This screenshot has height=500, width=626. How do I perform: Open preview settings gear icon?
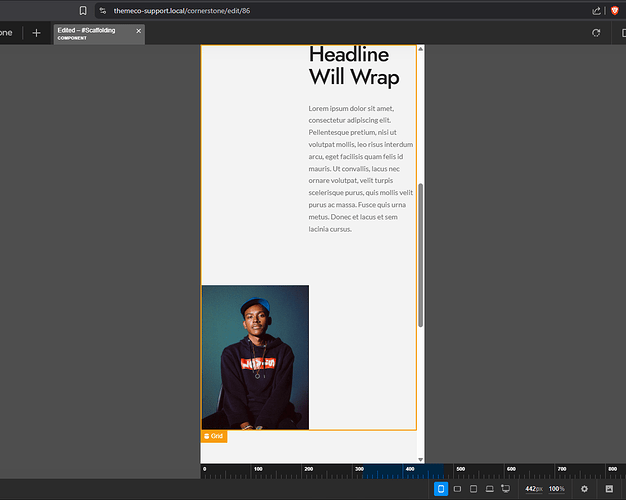[585, 489]
